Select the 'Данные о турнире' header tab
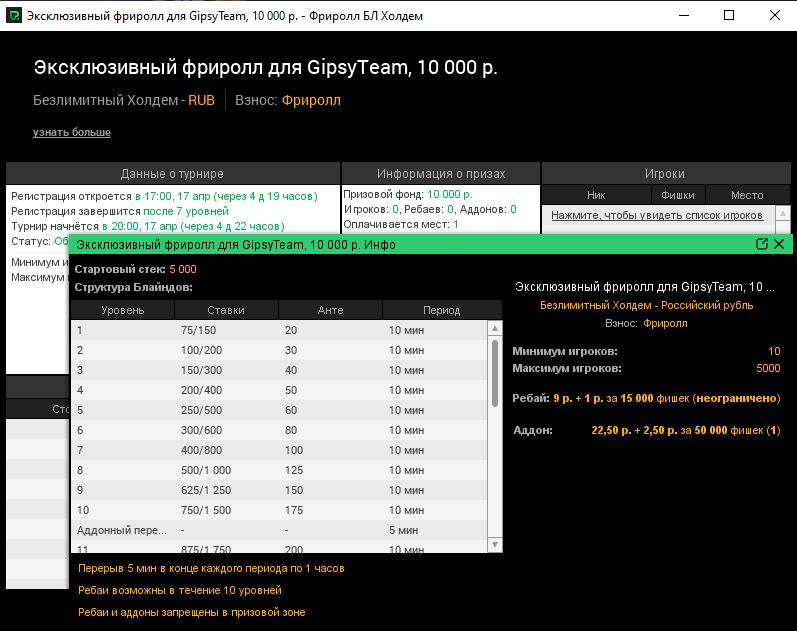The width and height of the screenshot is (797, 631). [x=172, y=173]
